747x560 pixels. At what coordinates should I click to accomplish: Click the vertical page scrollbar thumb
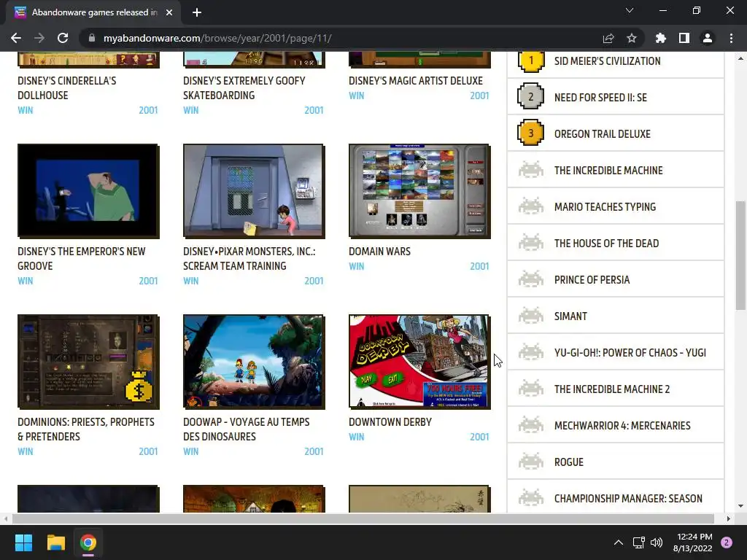coord(740,256)
